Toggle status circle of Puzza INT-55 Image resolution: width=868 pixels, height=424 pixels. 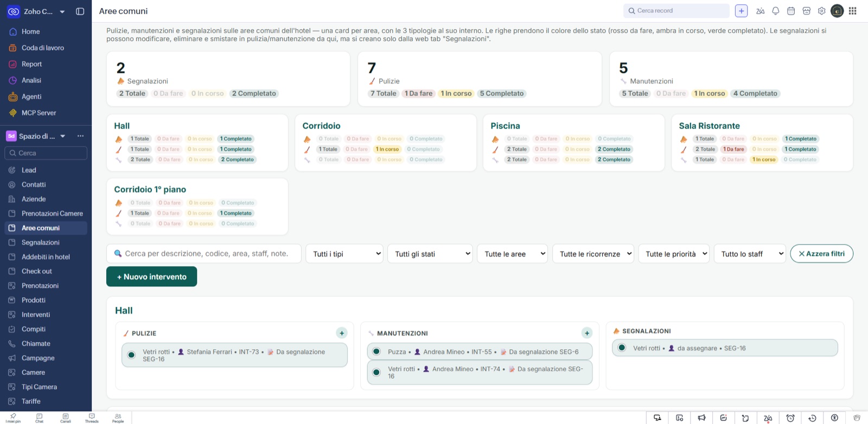click(x=376, y=351)
